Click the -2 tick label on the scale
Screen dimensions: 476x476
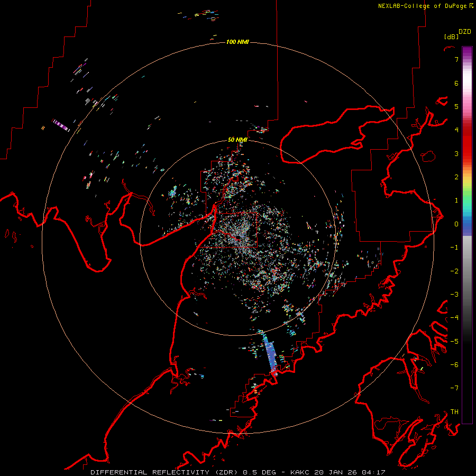pos(454,271)
